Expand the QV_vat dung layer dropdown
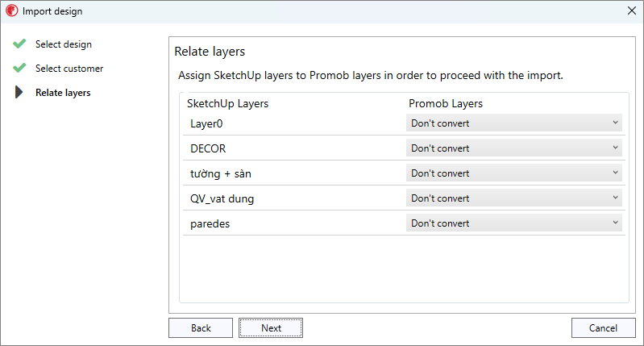 [514, 198]
